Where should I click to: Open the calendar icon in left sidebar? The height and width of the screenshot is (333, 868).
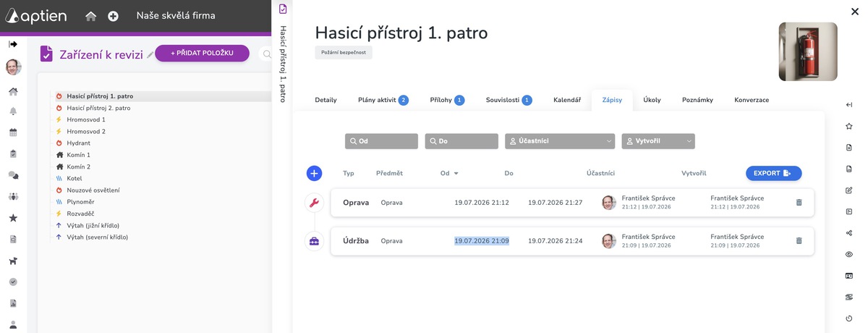pos(13,132)
